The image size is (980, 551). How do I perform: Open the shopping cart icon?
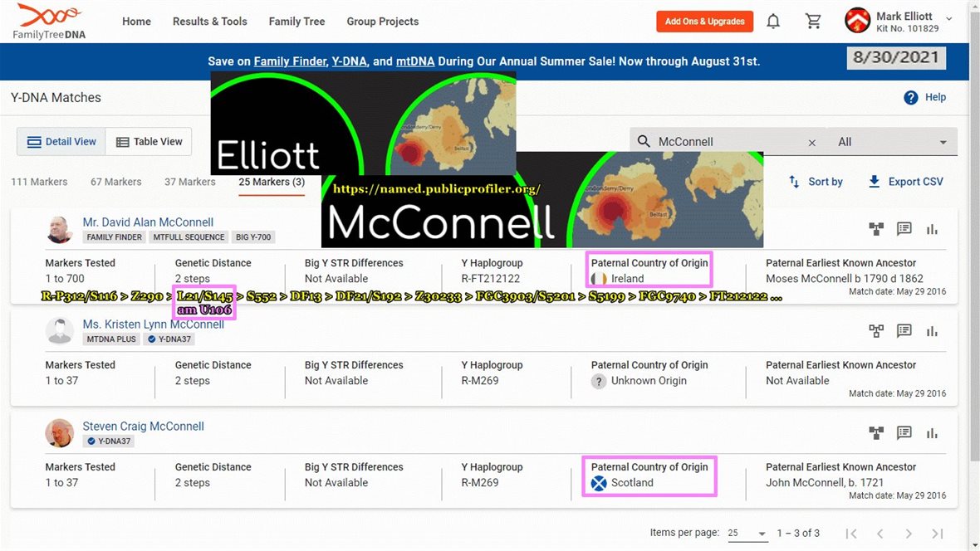pos(813,22)
